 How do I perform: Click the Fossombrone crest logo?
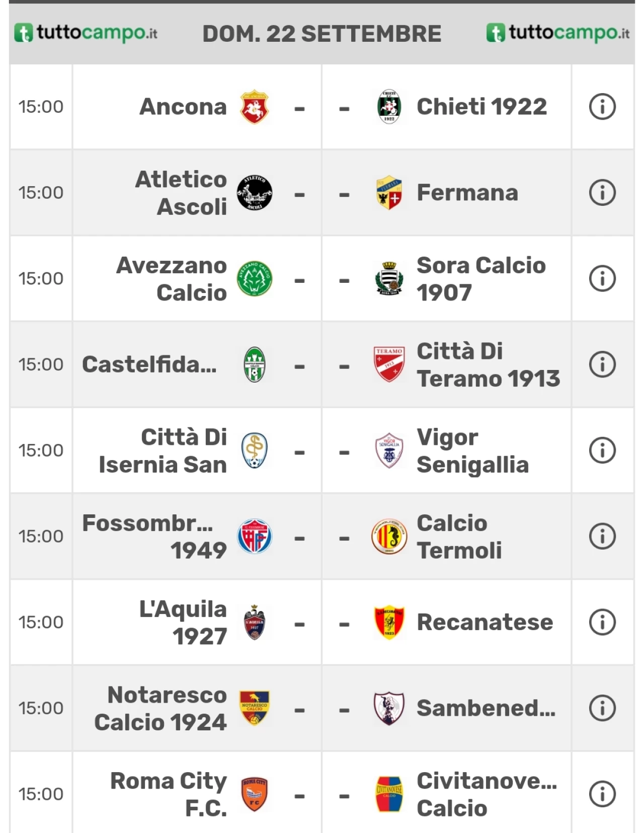pyautogui.click(x=255, y=537)
